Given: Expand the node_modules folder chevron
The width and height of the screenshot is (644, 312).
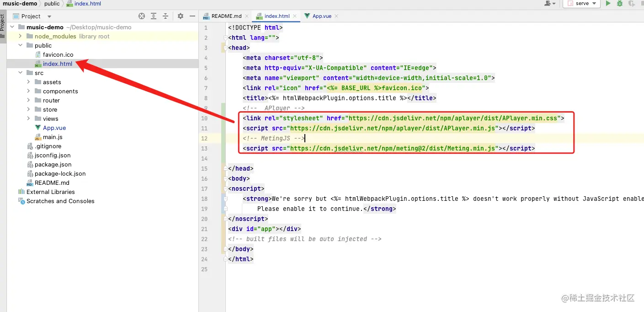Looking at the screenshot, I should [20, 36].
